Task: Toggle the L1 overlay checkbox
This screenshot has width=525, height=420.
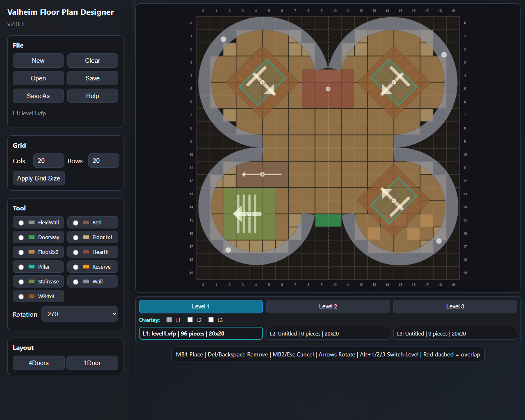Action: click(x=169, y=320)
